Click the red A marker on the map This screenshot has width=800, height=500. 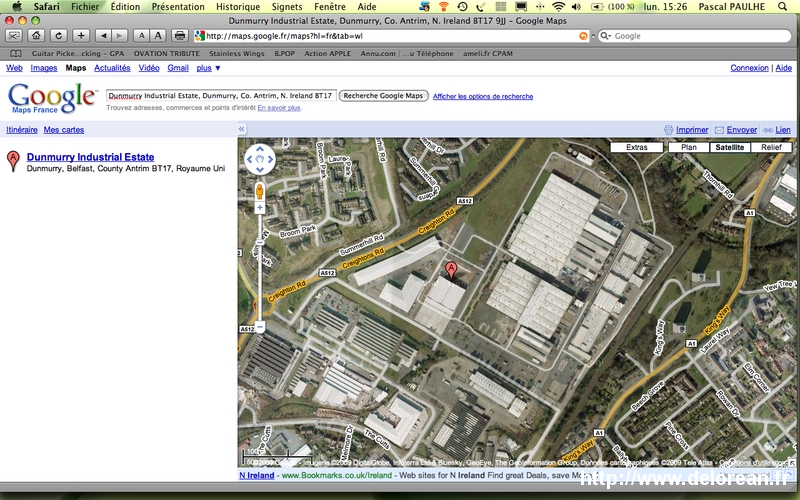(x=451, y=270)
